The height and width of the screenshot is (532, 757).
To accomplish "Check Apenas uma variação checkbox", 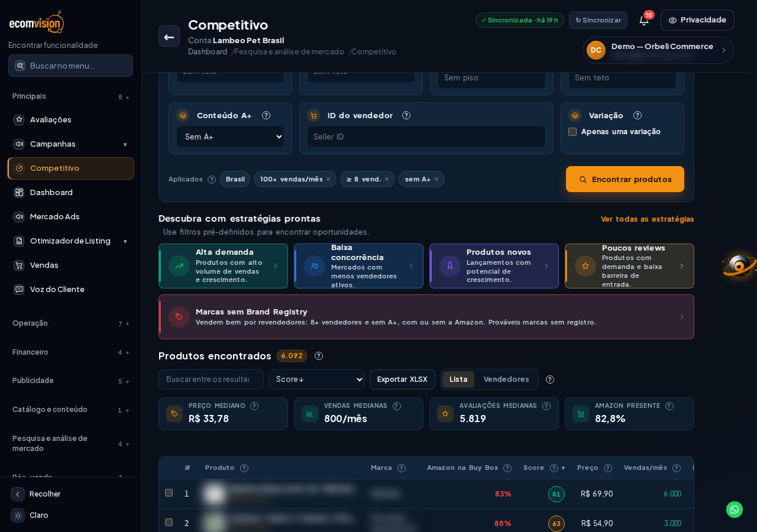I will (x=572, y=132).
